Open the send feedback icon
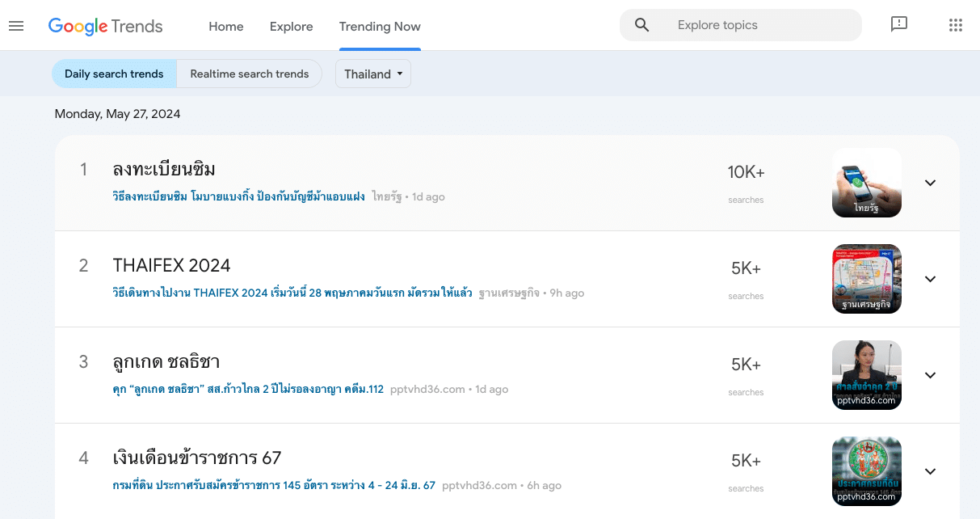This screenshot has height=519, width=980. [899, 25]
